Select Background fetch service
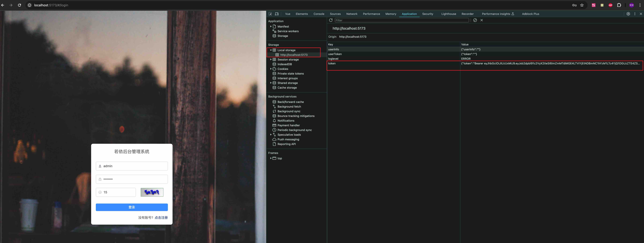 289,107
